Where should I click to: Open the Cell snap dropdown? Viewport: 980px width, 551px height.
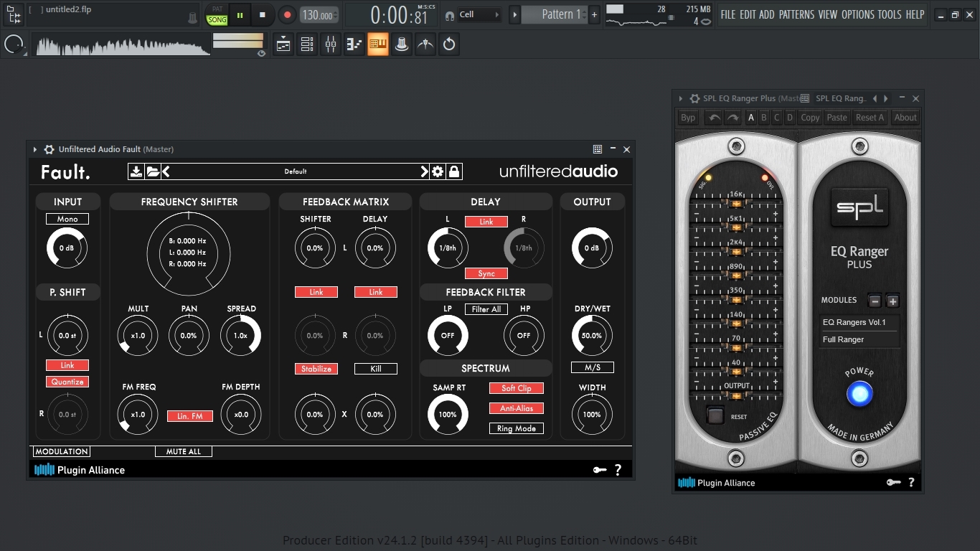[x=480, y=14]
